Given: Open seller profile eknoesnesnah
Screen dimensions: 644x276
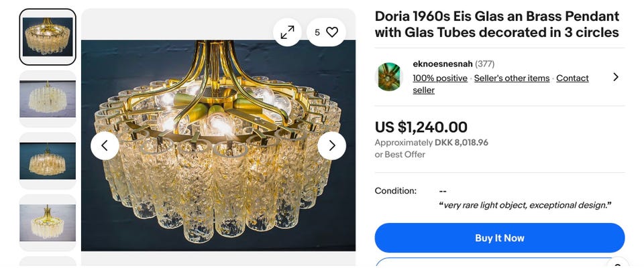Looking at the screenshot, I should [443, 64].
